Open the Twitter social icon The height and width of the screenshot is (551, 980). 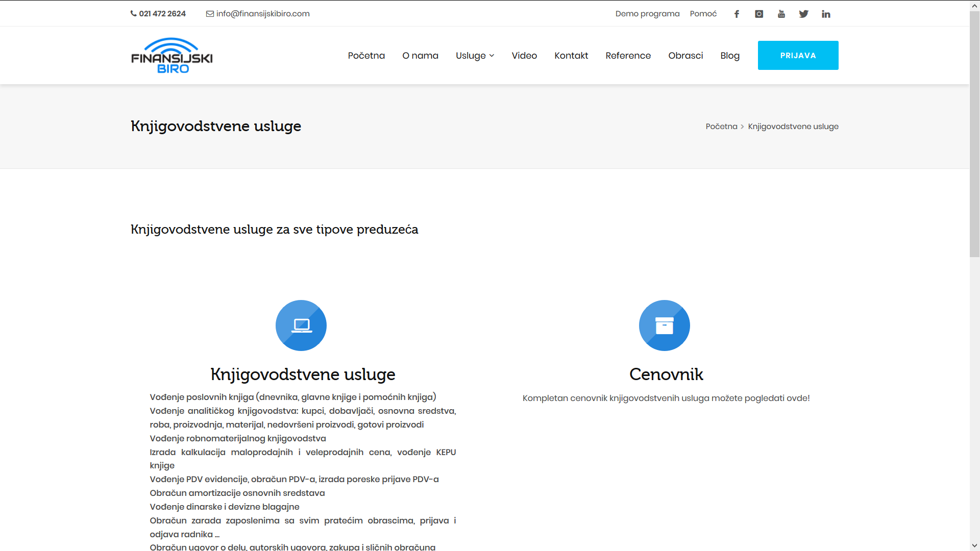(x=804, y=14)
